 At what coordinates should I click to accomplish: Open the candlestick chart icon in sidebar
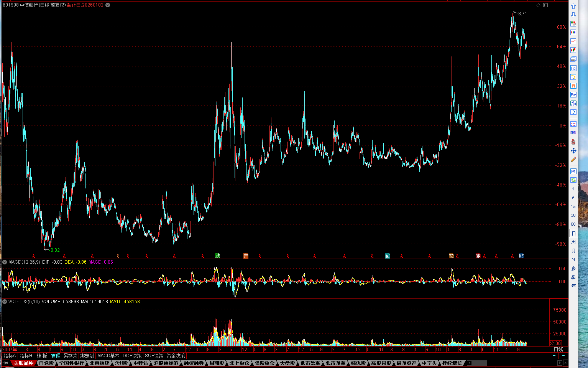click(x=573, y=50)
